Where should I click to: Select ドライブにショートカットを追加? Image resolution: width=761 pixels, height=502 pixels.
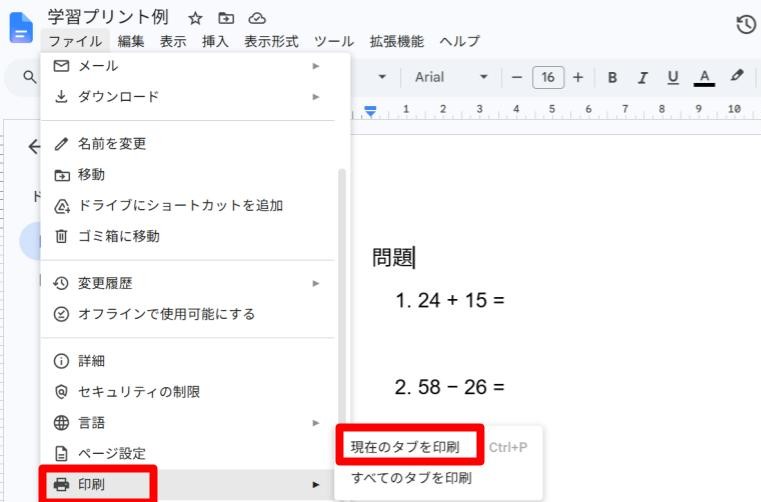point(189,205)
